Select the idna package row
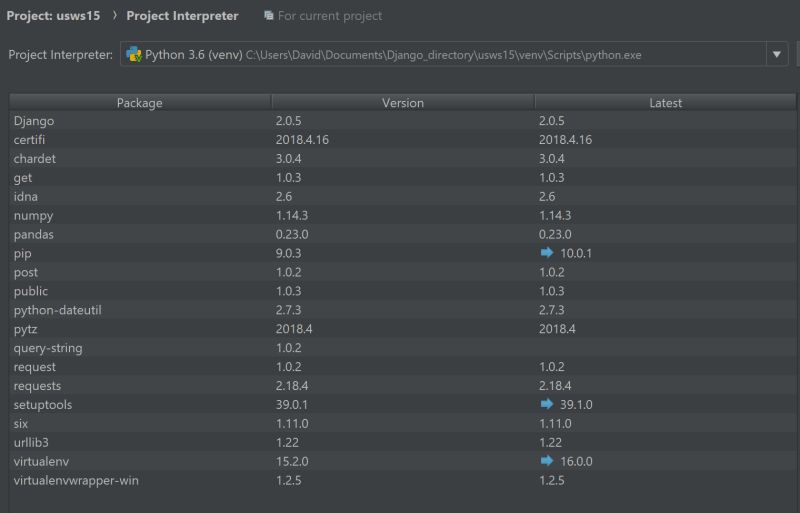 point(403,197)
